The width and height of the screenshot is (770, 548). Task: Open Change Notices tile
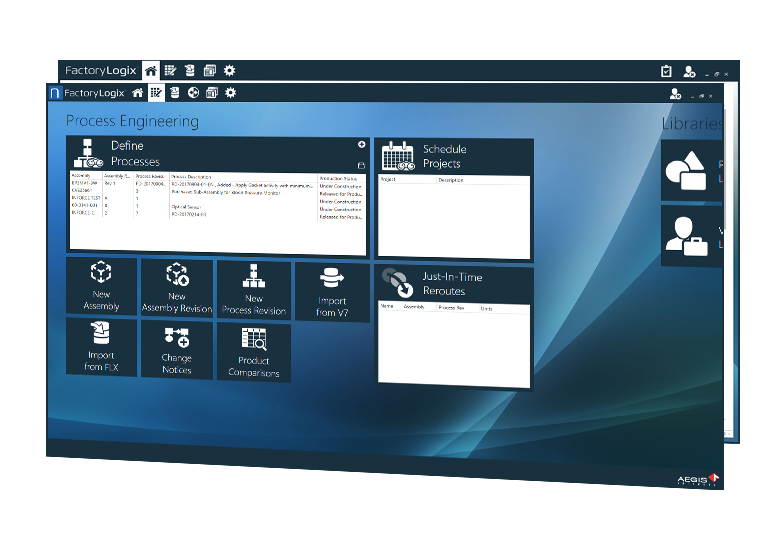point(177,350)
